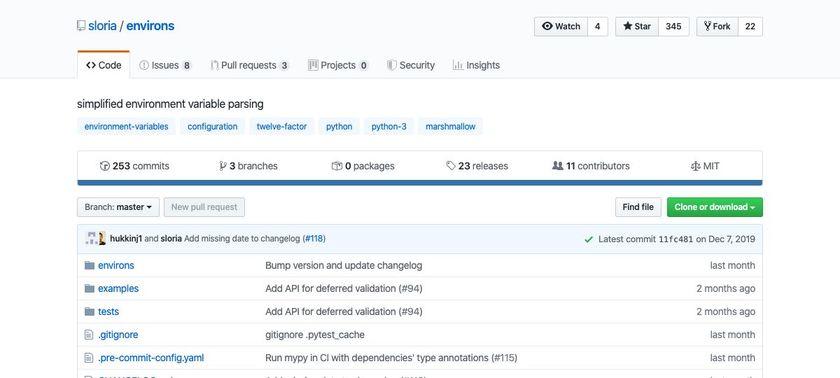
Task: View the 23 releases page
Action: coord(477,166)
